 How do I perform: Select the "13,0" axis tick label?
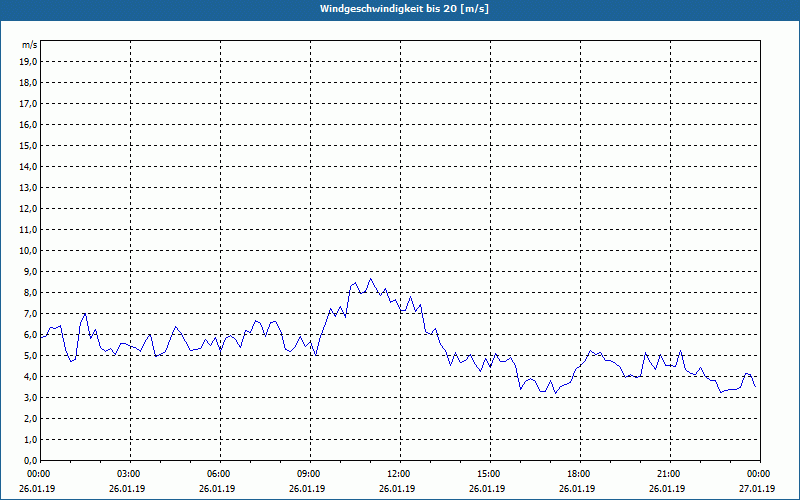(x=29, y=188)
